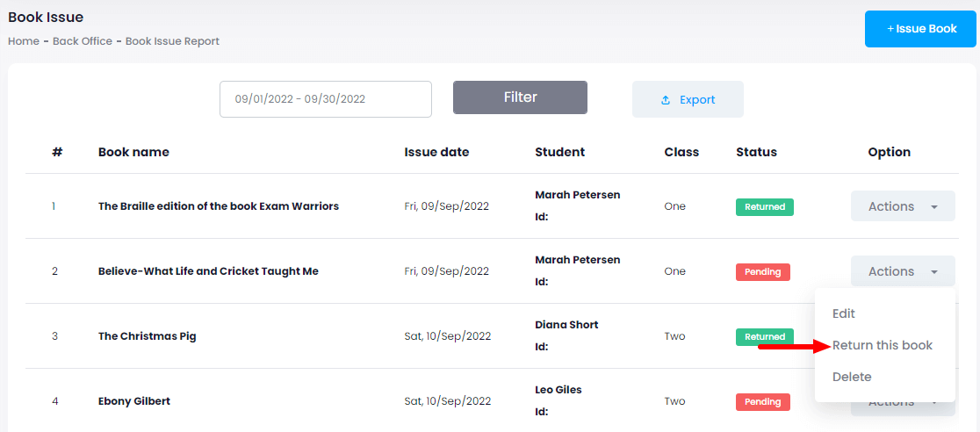Click the Issue date column header
The image size is (980, 432).
pos(436,152)
